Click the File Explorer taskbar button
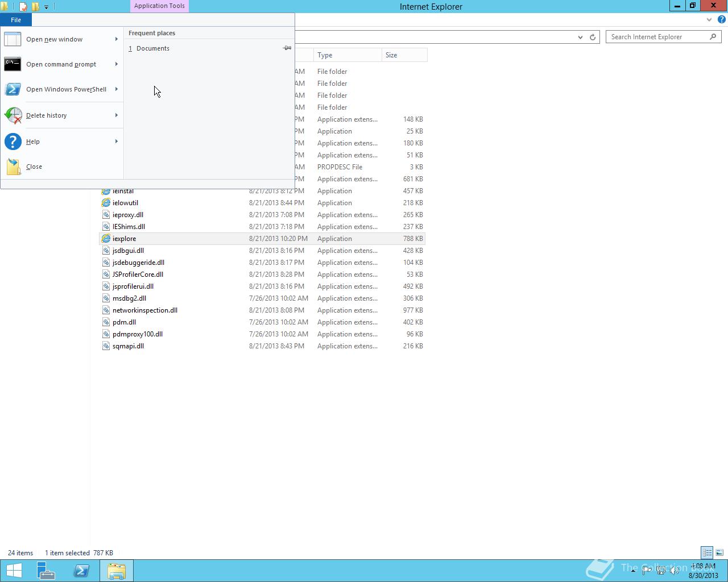 click(117, 571)
